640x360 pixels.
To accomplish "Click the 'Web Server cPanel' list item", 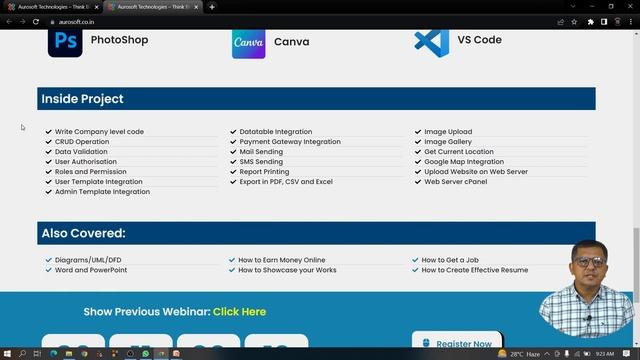I will coord(456,182).
